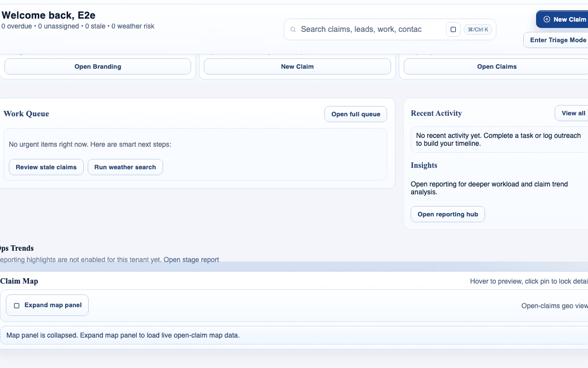Click the magnifier icon in the search bar
The width and height of the screenshot is (588, 368).
point(293,29)
